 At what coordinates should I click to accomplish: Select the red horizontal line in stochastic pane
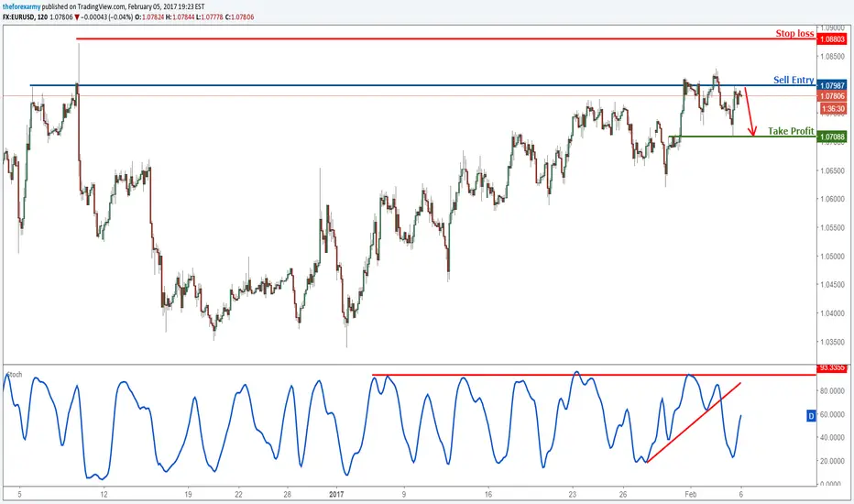(594, 375)
